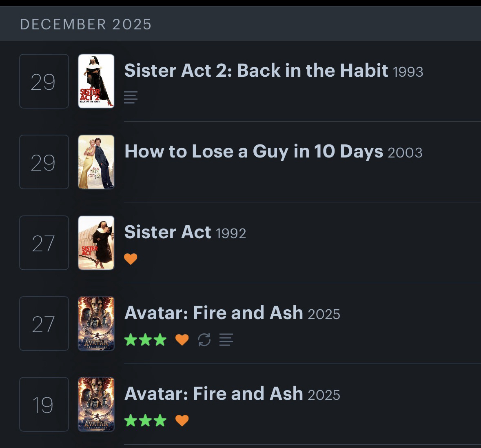This screenshot has height=448, width=481.
Task: Select day 19 date box
Action: pyautogui.click(x=44, y=404)
